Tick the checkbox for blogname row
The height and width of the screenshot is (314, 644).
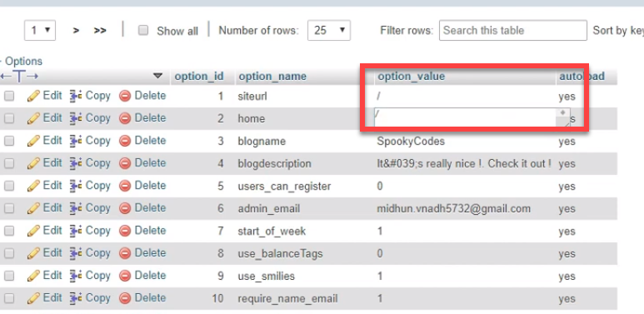point(9,141)
